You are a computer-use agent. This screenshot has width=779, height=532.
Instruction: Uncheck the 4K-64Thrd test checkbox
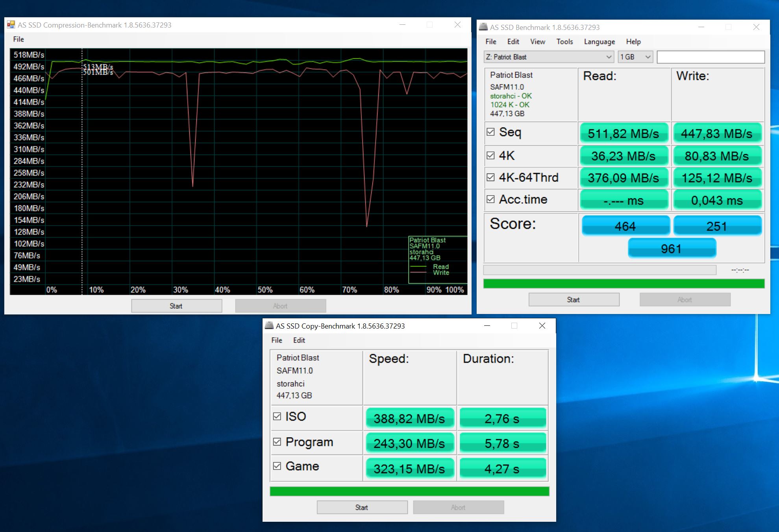coord(490,177)
